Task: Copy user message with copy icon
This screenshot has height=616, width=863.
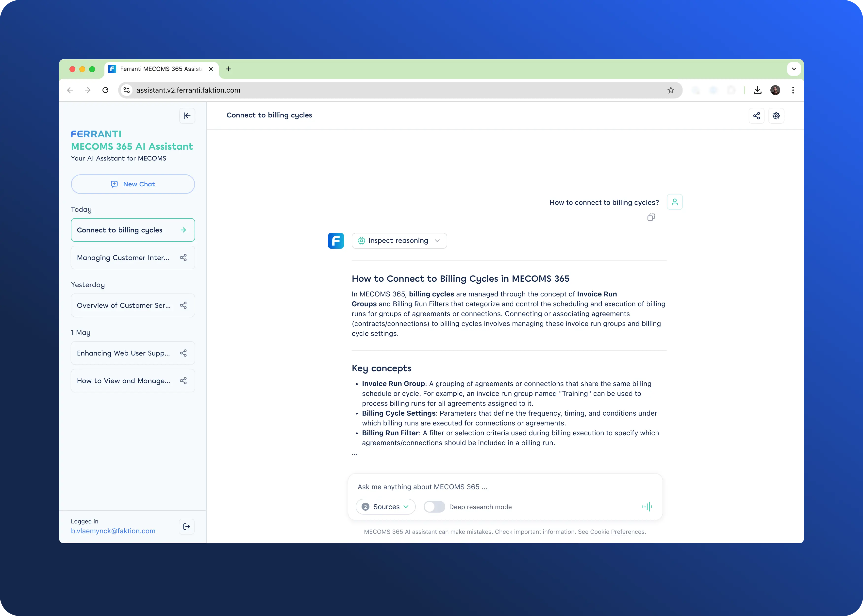Action: 651,217
